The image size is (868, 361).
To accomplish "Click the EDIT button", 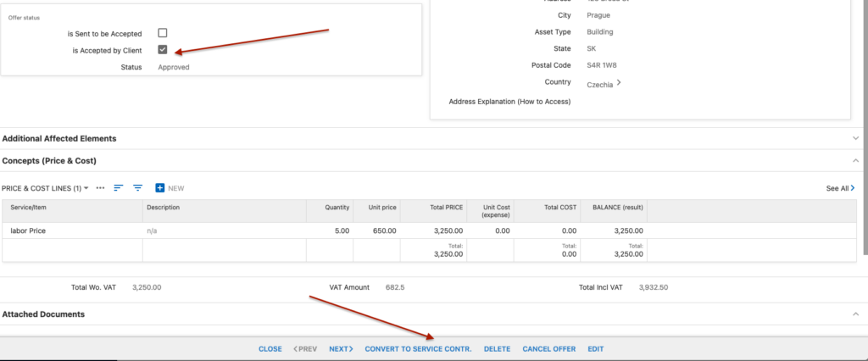I will (x=596, y=349).
